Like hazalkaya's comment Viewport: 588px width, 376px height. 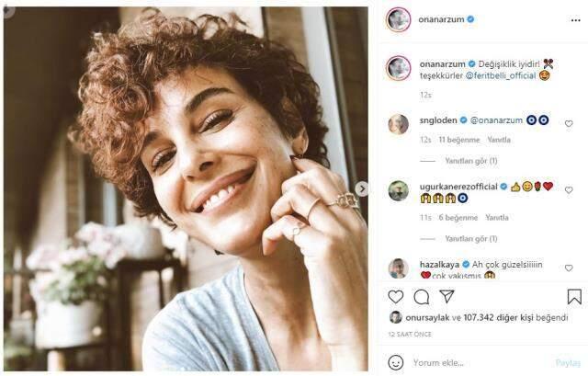(569, 268)
